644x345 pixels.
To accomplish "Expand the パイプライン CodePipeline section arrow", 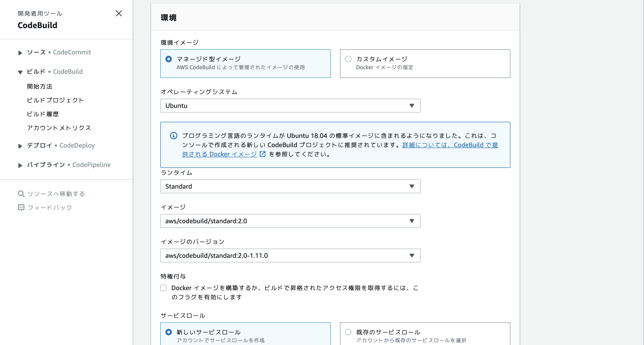I will (20, 165).
